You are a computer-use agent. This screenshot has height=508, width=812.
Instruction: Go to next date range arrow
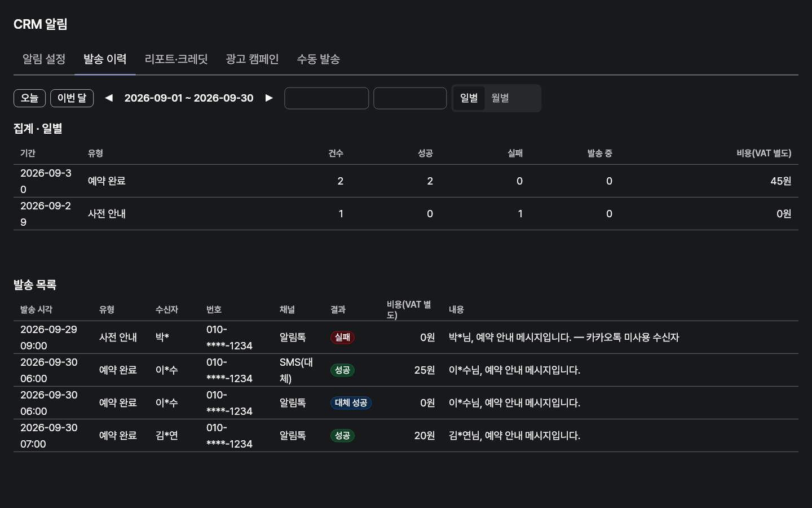pos(269,98)
